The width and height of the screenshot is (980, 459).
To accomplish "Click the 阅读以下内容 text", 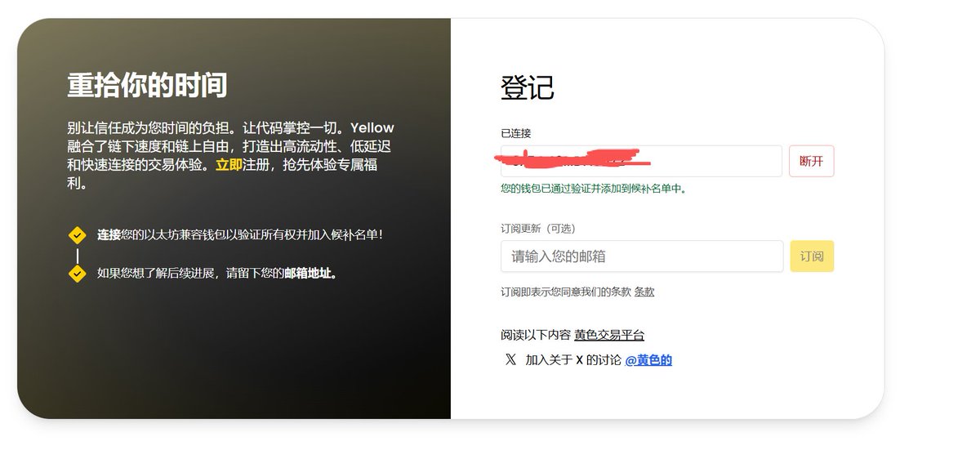I will [x=536, y=335].
